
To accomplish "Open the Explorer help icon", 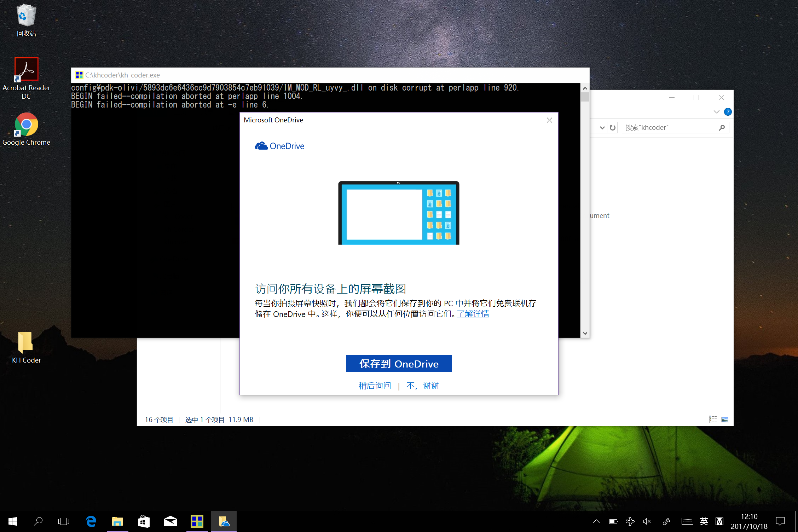I will point(728,112).
